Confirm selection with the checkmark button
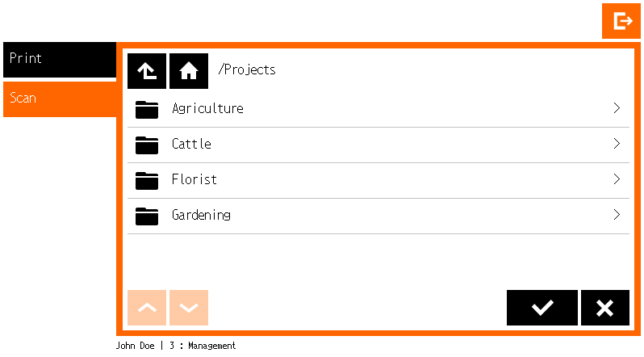 (542, 308)
